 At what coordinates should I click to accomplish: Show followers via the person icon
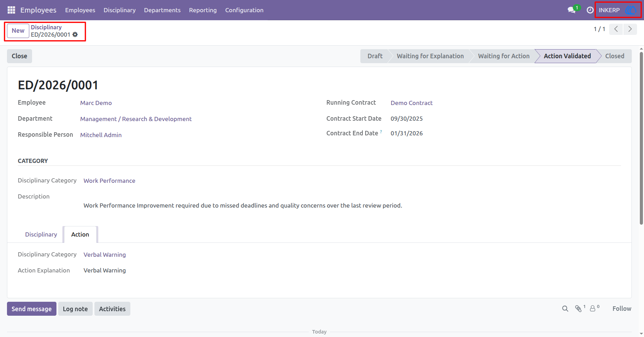click(x=593, y=309)
